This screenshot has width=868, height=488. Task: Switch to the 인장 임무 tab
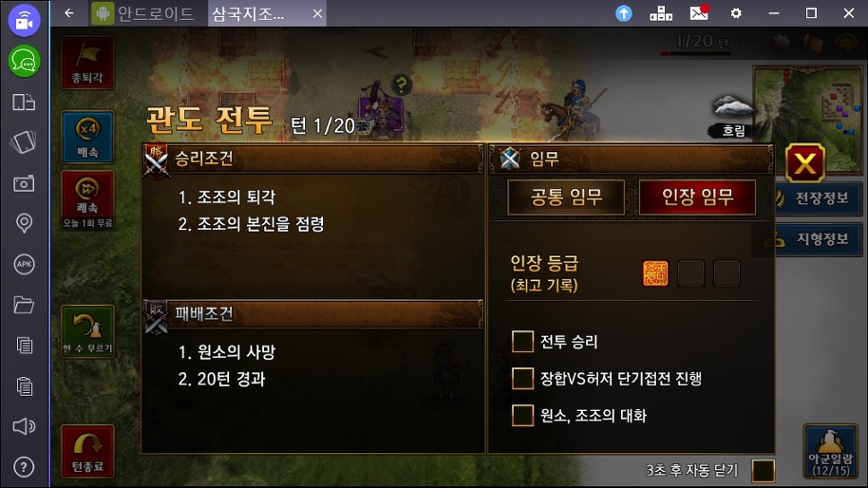(697, 197)
